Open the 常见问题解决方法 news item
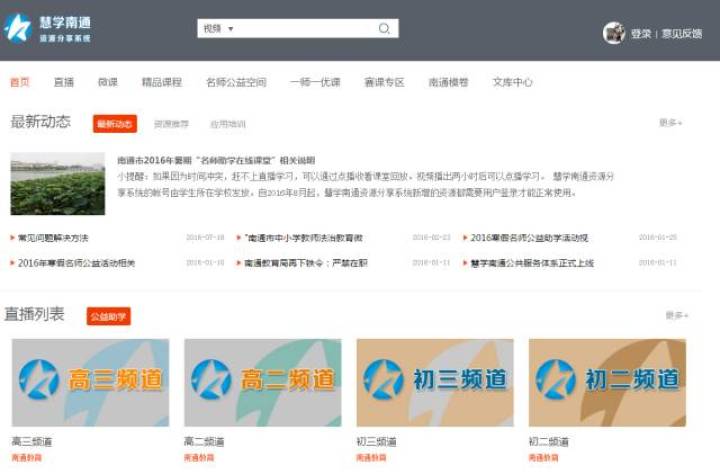 pos(53,238)
